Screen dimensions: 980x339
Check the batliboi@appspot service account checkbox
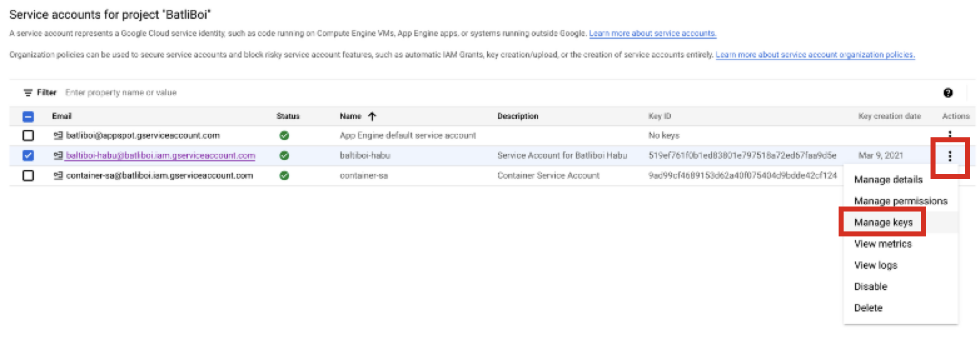[x=28, y=135]
